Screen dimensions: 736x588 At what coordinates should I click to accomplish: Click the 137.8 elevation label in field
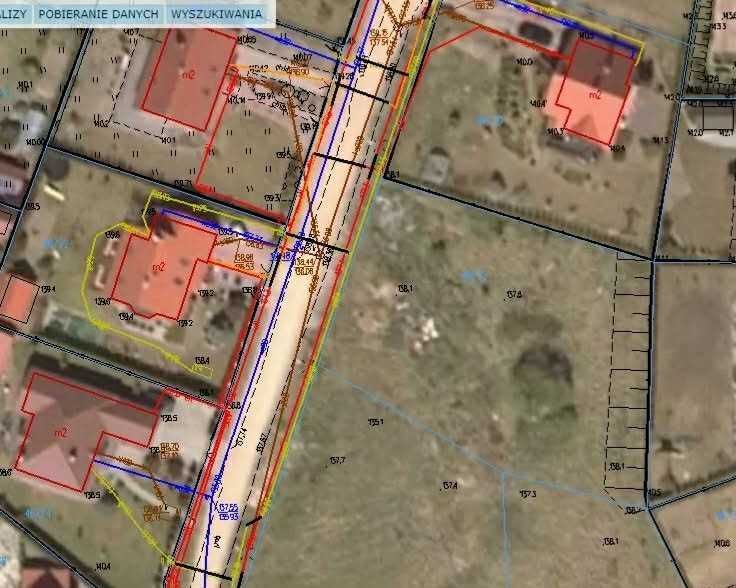pos(514,295)
